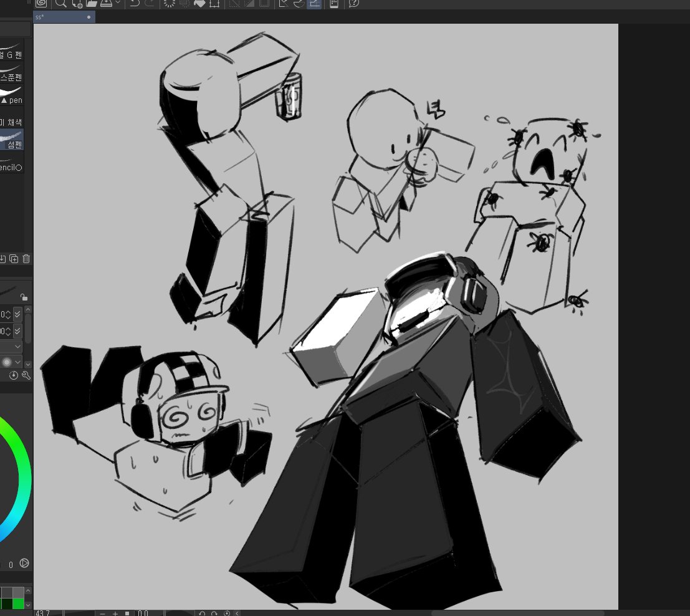Undo the last stroke
Viewport: 690px width, 616px height.
tap(135, 3)
